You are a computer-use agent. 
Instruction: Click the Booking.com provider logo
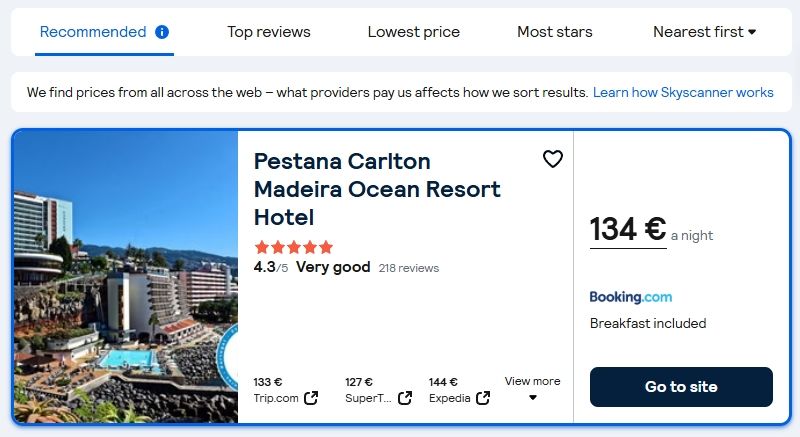(x=631, y=297)
